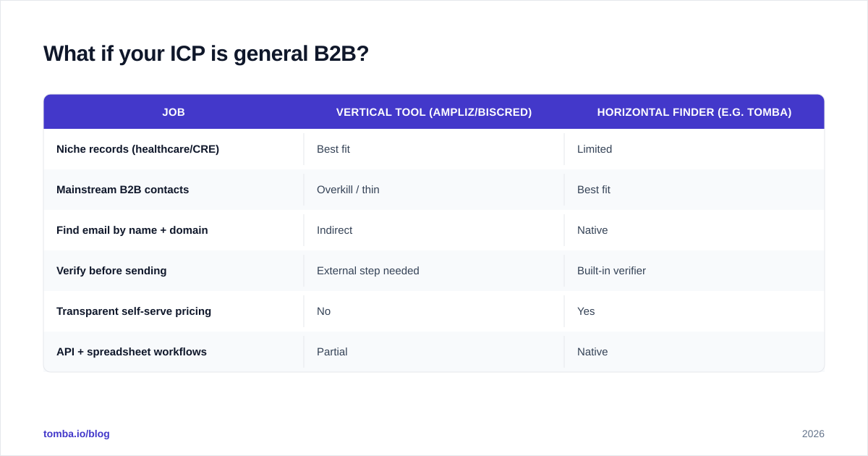Click the 'Limited' cell
This screenshot has height=456, width=868.
pyautogui.click(x=595, y=149)
